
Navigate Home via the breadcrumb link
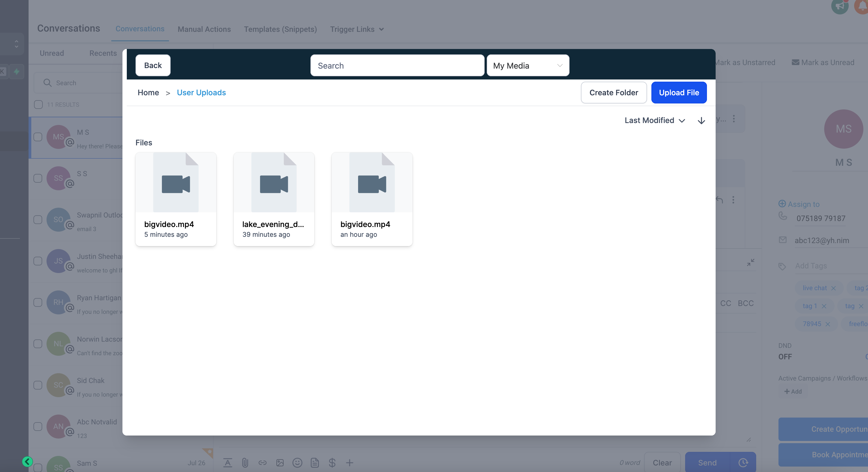point(148,92)
